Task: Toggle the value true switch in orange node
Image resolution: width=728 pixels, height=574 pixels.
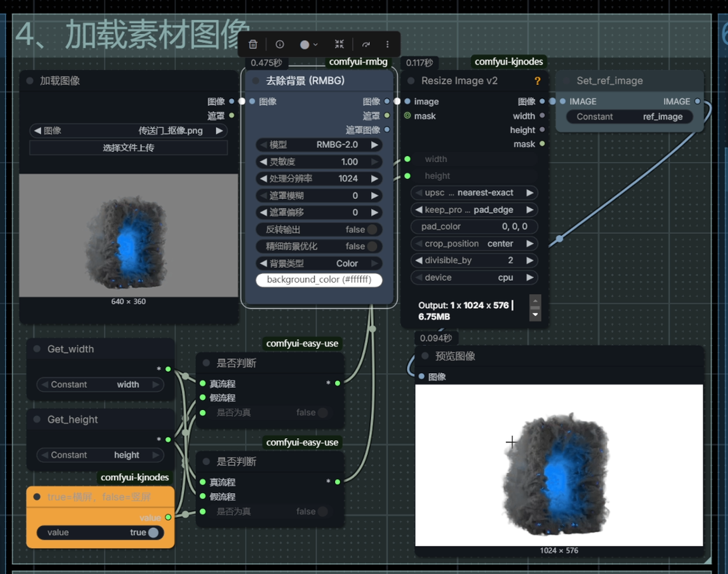Action: [153, 532]
